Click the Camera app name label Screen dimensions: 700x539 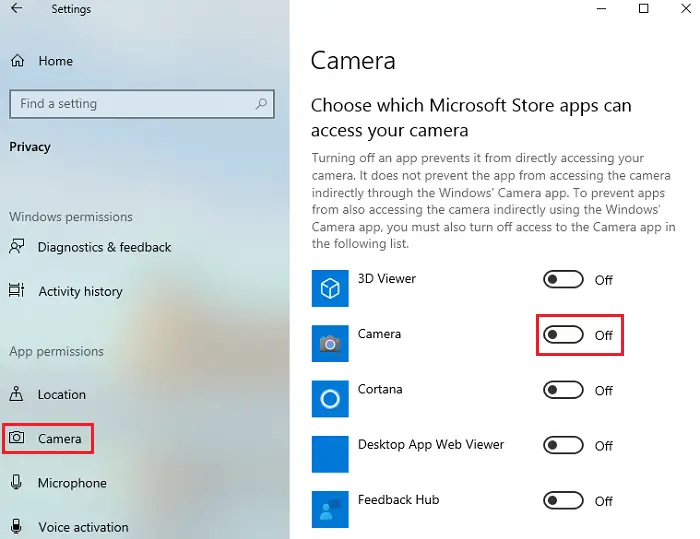(379, 334)
